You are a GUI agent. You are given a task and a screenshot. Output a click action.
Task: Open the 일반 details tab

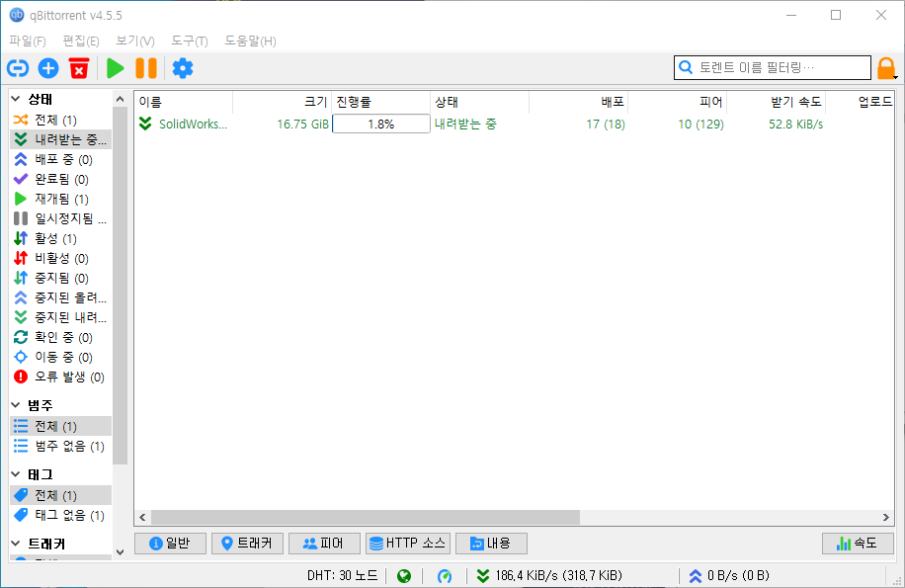point(170,543)
